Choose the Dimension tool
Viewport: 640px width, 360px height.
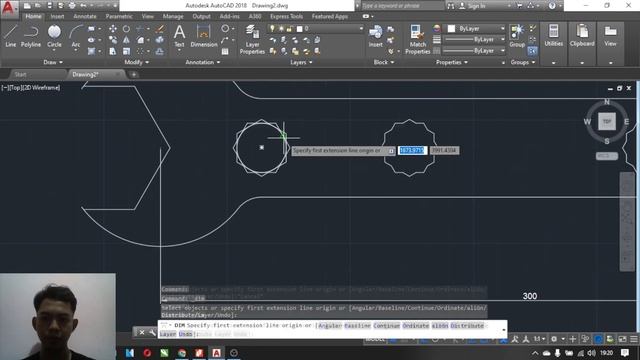[203, 36]
